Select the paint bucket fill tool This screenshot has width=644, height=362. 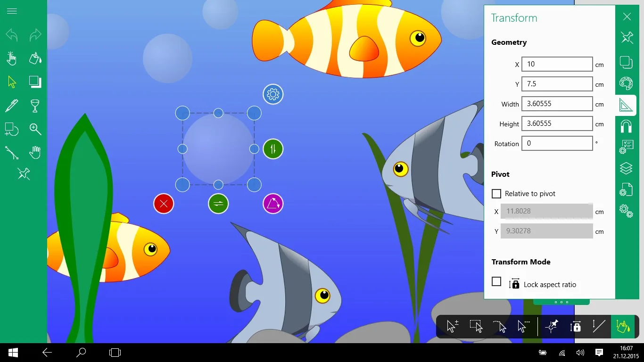[x=35, y=58]
